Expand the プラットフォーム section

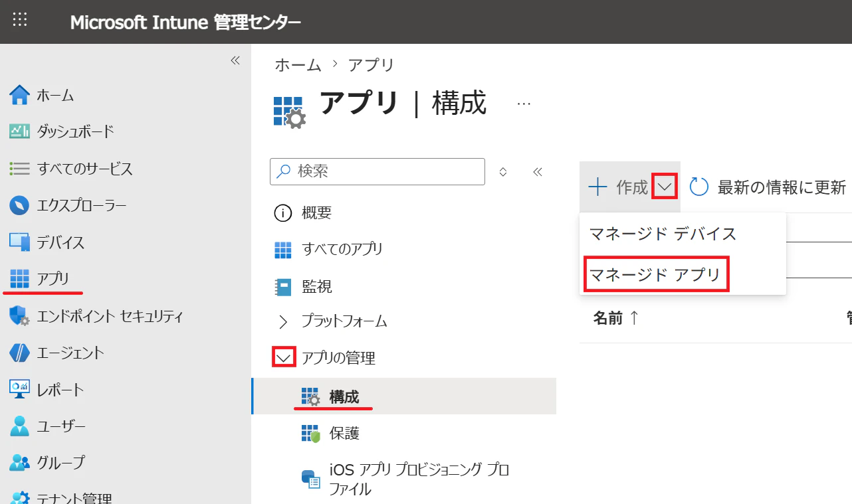284,322
